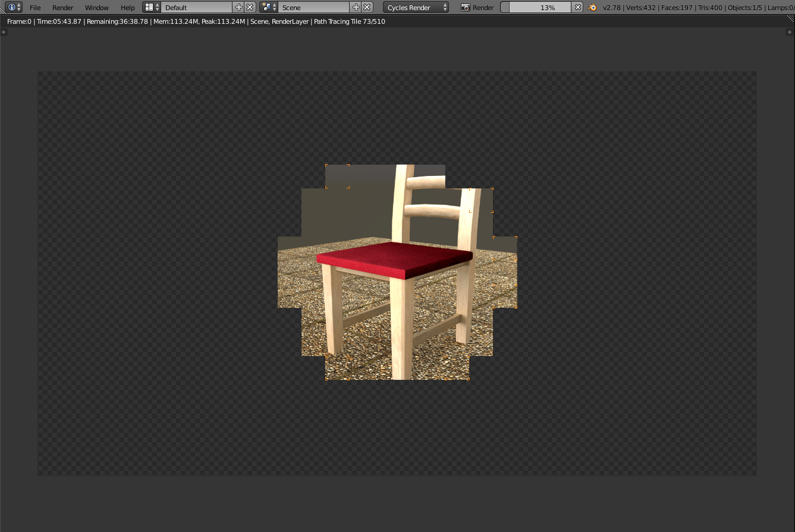Click the 13% render progress bar

(538, 8)
